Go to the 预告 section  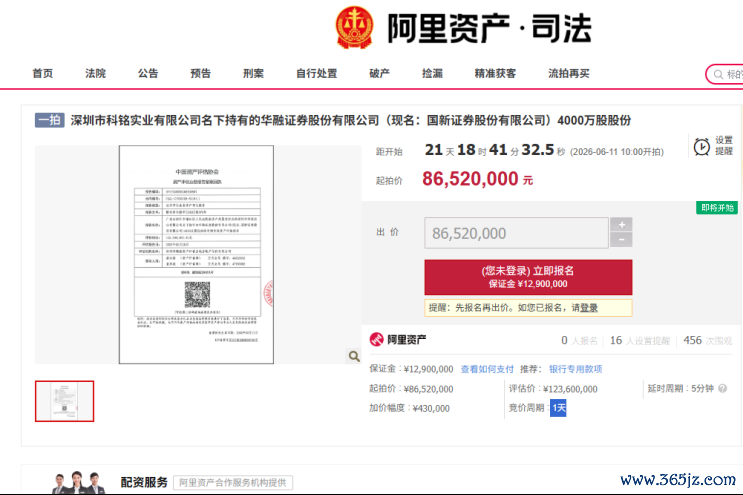tap(200, 73)
